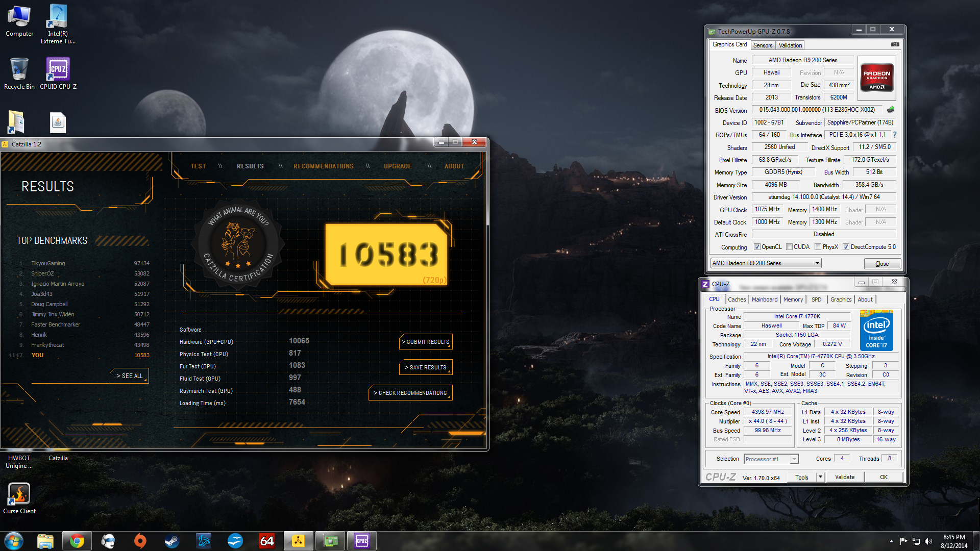The height and width of the screenshot is (551, 980).
Task: Click the GPU-Z screenshot camera icon
Action: click(895, 44)
